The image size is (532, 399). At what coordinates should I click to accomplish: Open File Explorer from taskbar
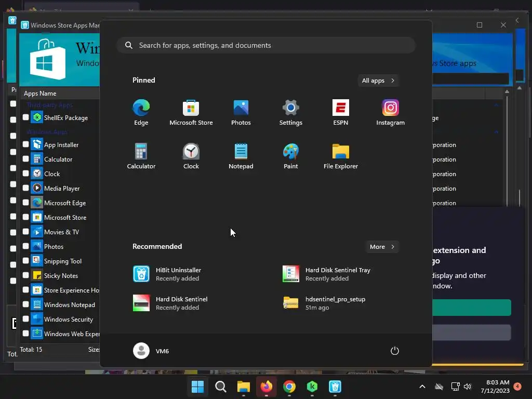tap(244, 387)
